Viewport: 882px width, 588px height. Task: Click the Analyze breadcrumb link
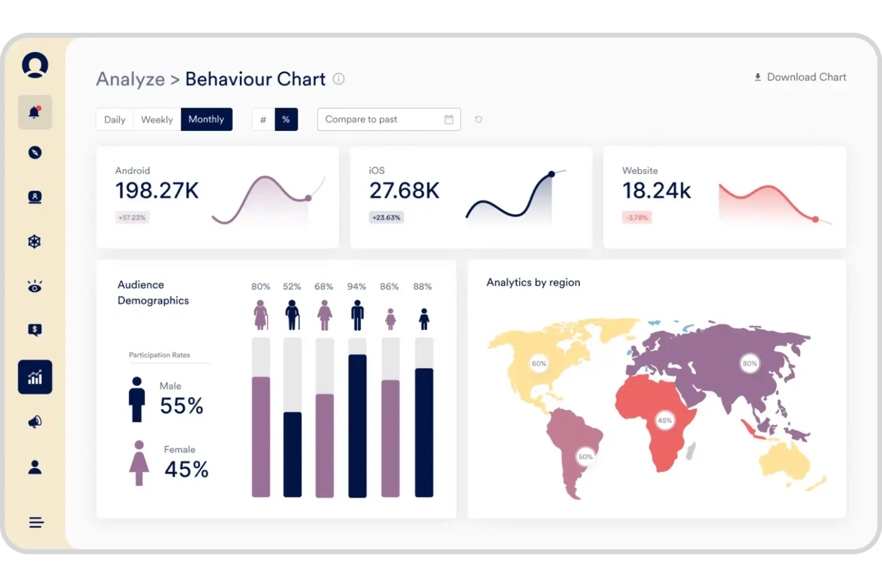click(131, 79)
